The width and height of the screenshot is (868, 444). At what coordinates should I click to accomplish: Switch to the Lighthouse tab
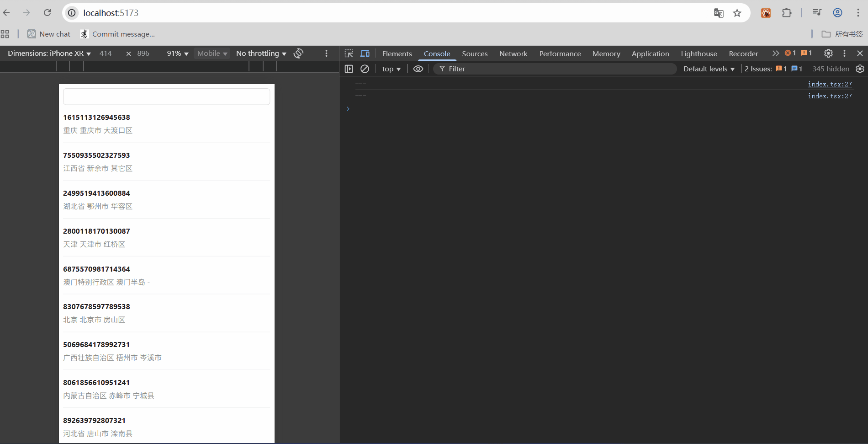tap(699, 53)
